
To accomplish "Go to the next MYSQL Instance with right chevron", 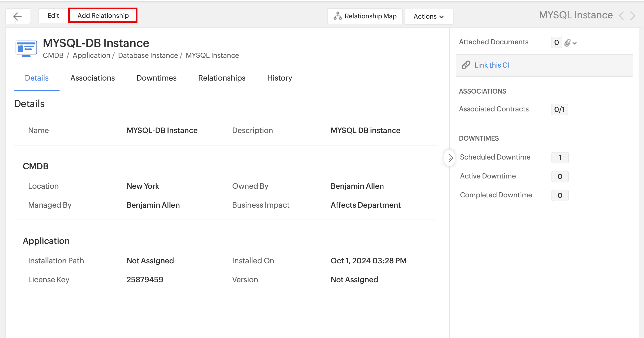I will [633, 16].
